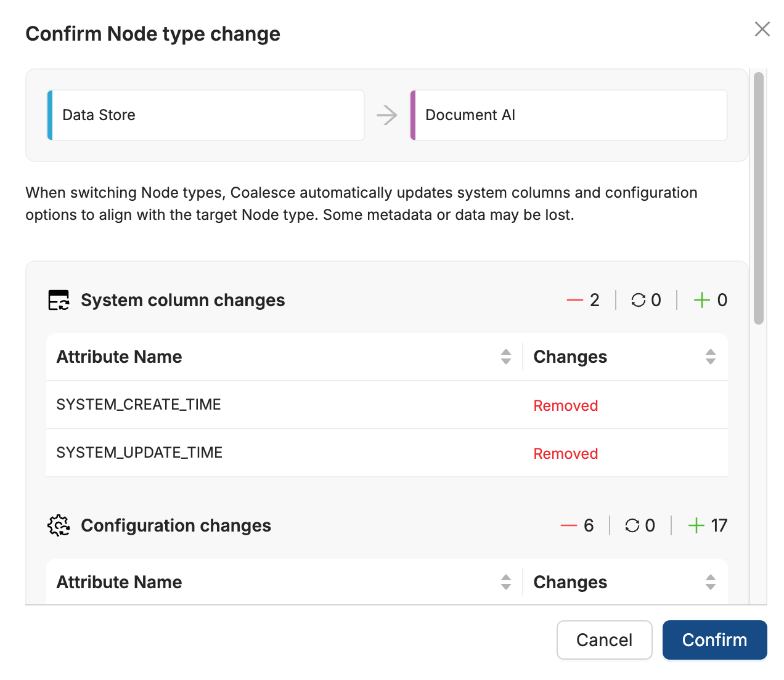Click the dialog's vertical scrollbar

(759, 197)
